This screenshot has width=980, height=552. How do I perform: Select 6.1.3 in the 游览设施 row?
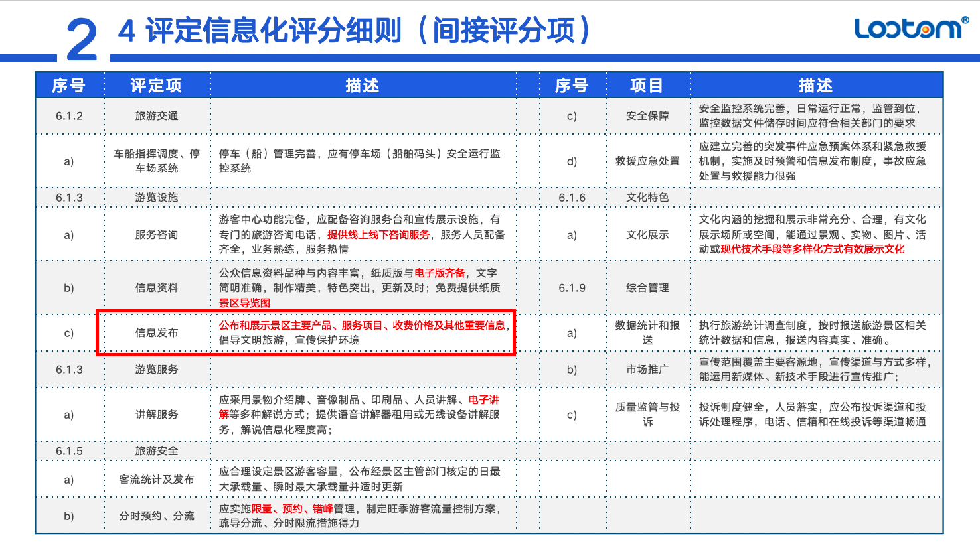(x=69, y=198)
